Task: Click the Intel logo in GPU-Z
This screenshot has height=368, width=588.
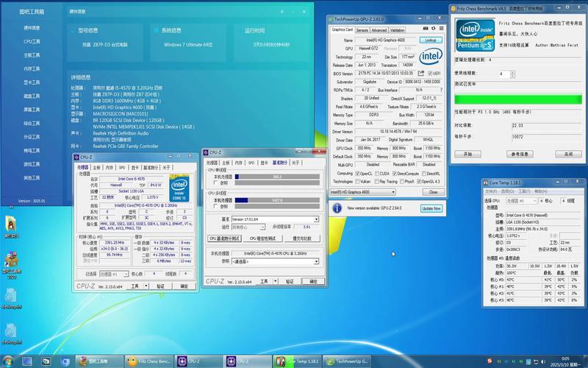Action: (431, 57)
